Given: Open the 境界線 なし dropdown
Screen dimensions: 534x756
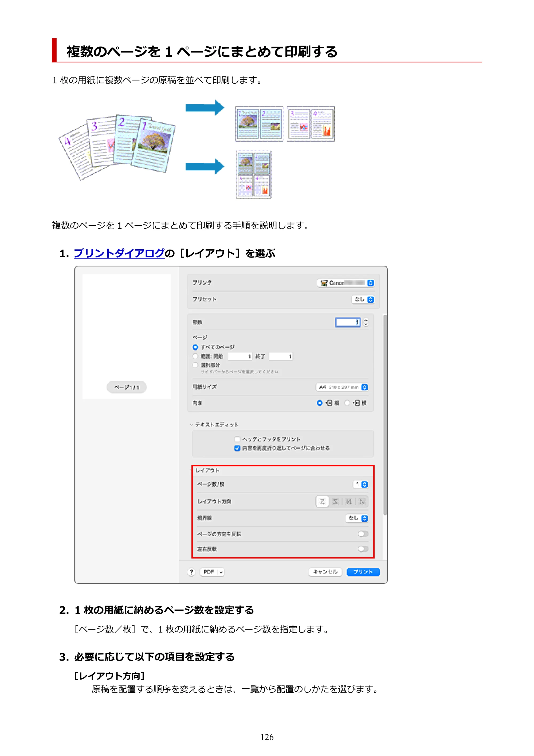Looking at the screenshot, I should [x=357, y=518].
